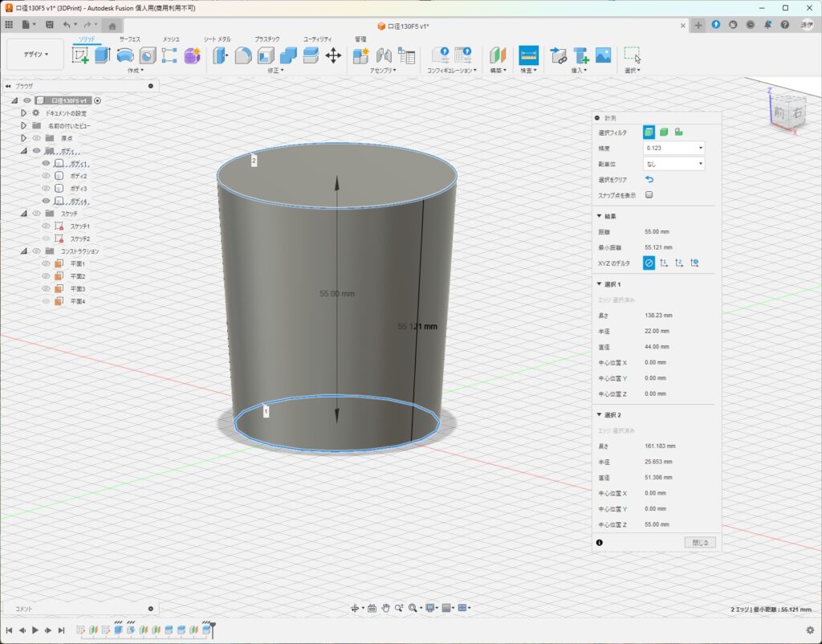The image size is (822, 644).
Task: Select the Measure inspect tool
Action: [x=528, y=55]
